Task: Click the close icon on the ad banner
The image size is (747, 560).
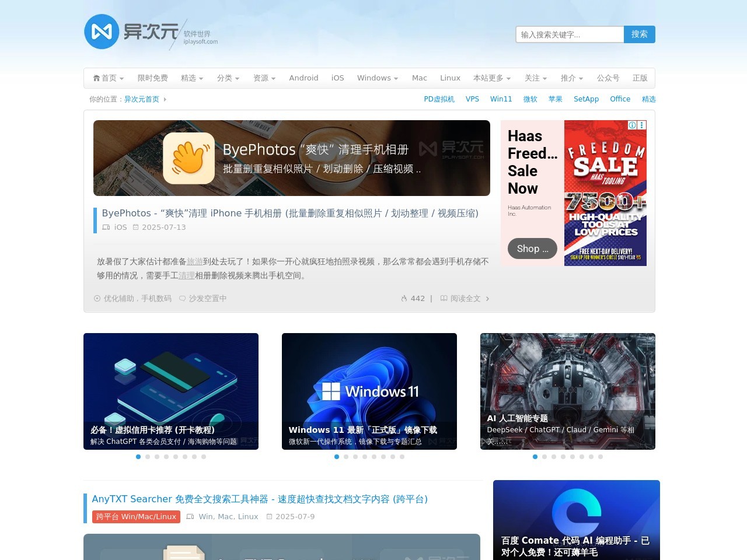Action: pos(641,125)
